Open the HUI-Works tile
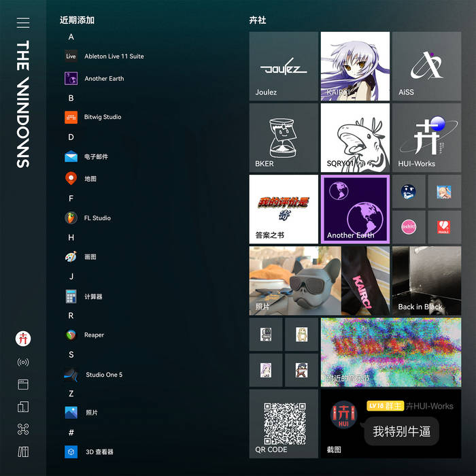The width and height of the screenshot is (476, 476). tap(426, 137)
